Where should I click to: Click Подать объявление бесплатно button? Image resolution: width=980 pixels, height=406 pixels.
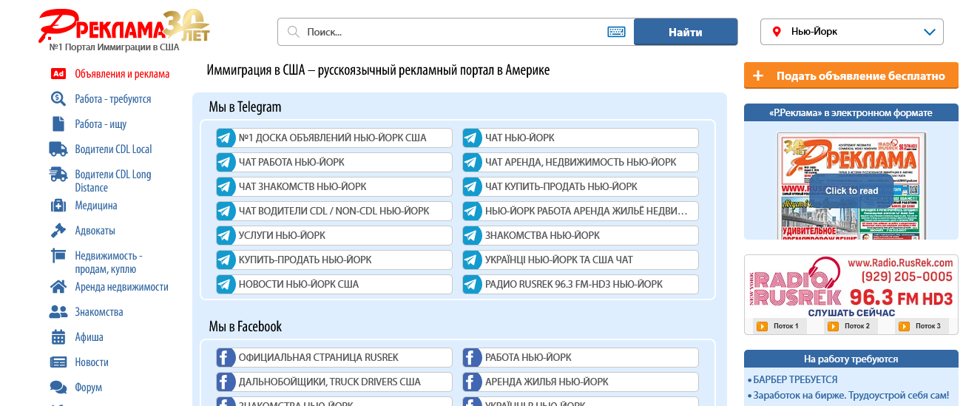(x=851, y=75)
